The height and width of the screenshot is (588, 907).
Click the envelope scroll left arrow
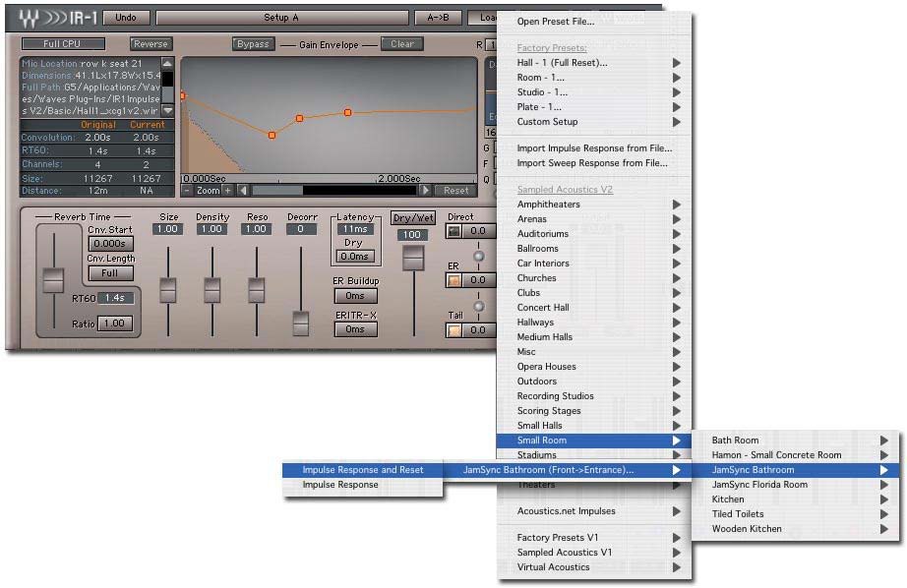(244, 191)
